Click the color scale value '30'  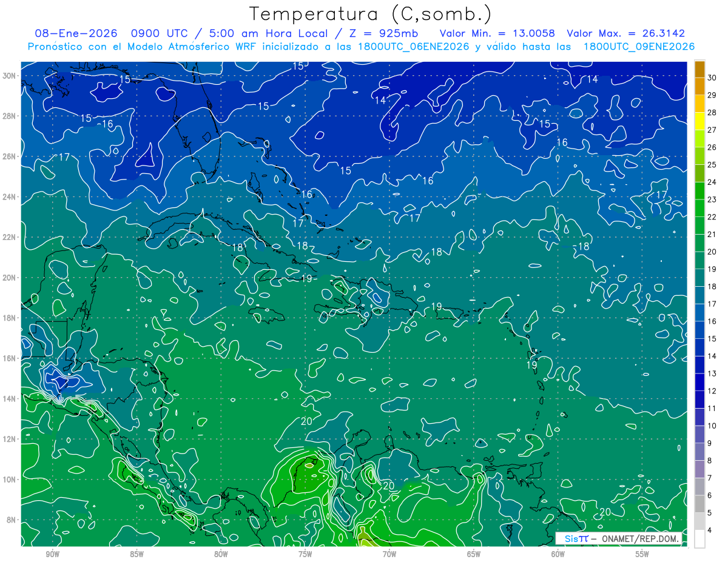pyautogui.click(x=712, y=78)
